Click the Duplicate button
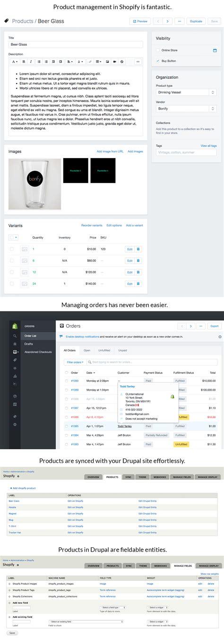This screenshot has height=644, width=224. pyautogui.click(x=196, y=21)
